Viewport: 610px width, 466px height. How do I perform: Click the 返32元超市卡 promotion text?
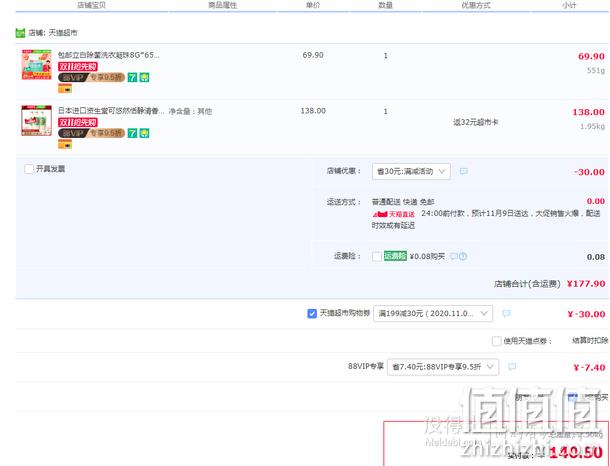(x=475, y=122)
